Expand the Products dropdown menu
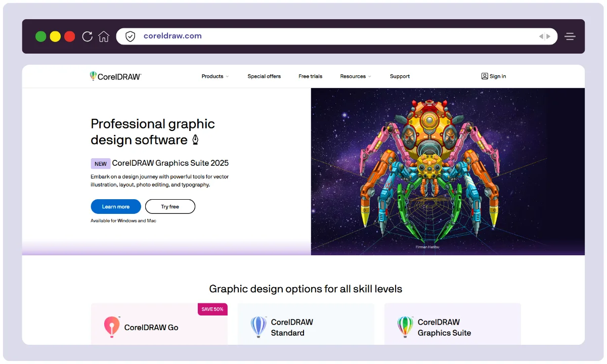The width and height of the screenshot is (607, 364). (215, 76)
